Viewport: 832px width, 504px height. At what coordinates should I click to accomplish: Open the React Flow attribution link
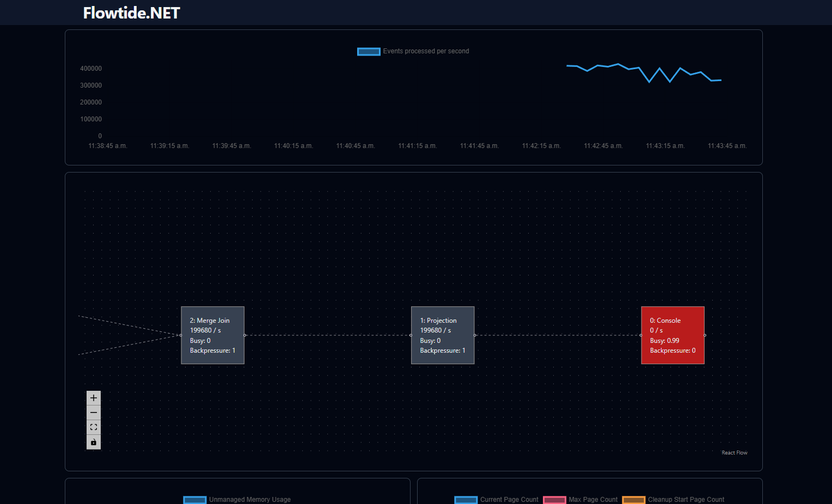point(735,453)
